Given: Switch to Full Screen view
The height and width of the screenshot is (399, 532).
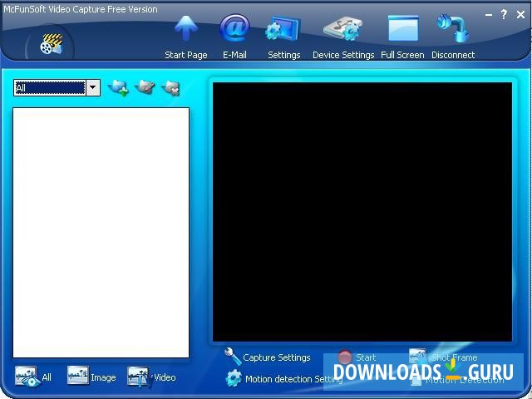Looking at the screenshot, I should (x=403, y=28).
